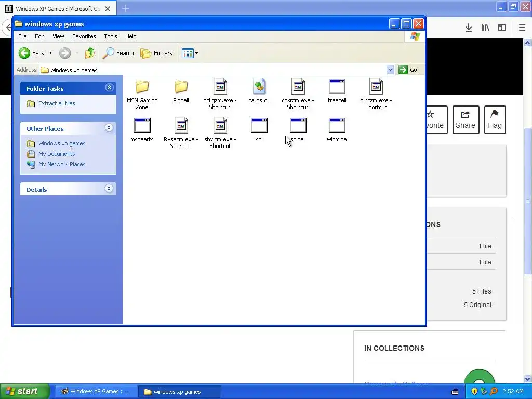Image resolution: width=532 pixels, height=399 pixels.
Task: Click the magnifier tray icon
Action: [x=494, y=391]
